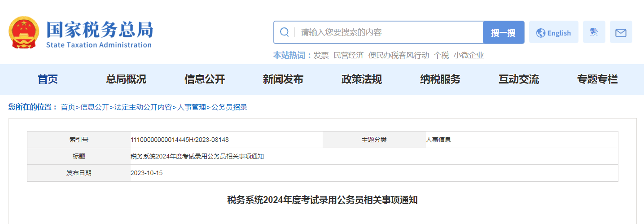Open the 新闻发布 navigation tab
644x224 pixels.
click(x=283, y=80)
